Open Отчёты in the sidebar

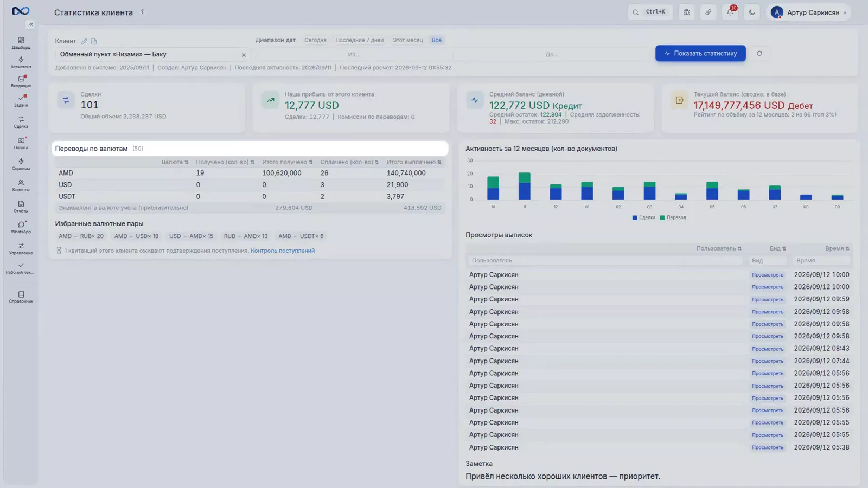21,207
